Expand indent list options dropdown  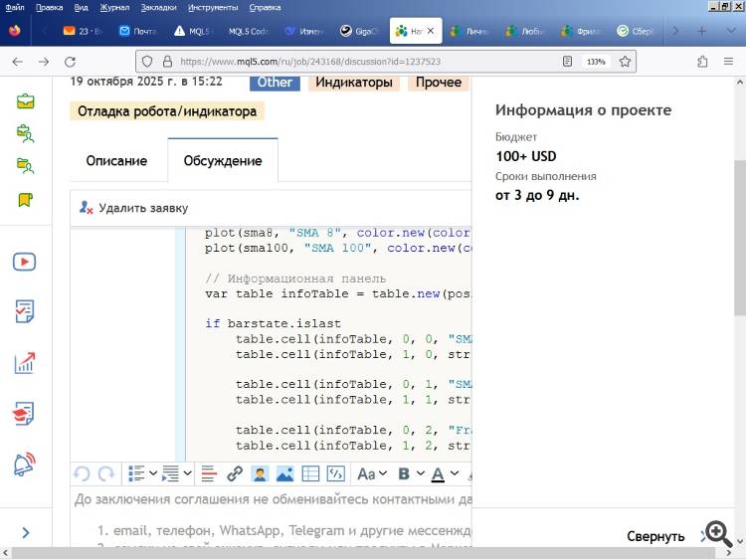point(187,473)
